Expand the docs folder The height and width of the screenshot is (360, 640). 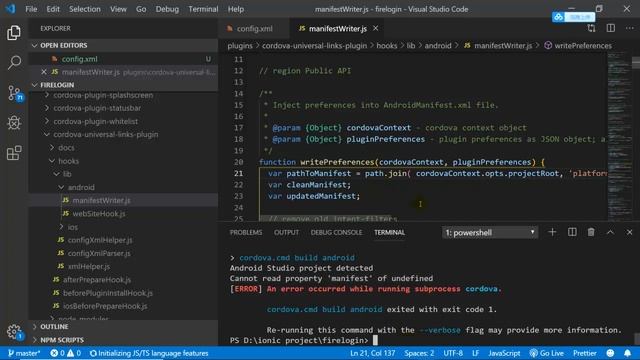pyautogui.click(x=61, y=148)
